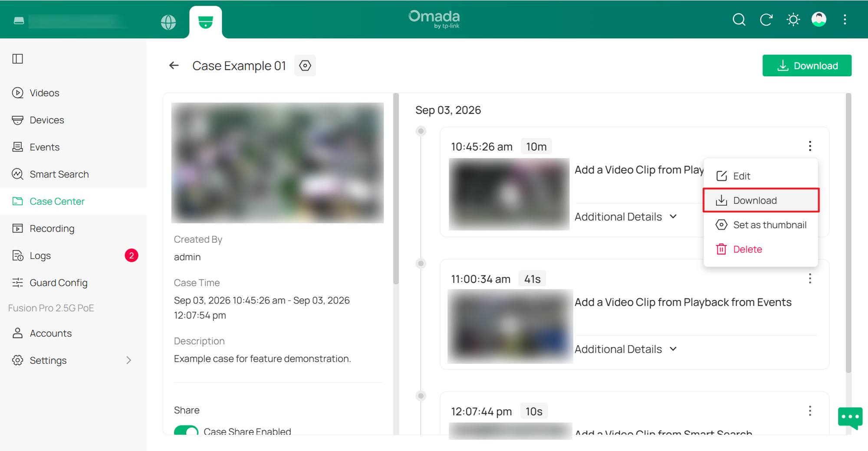Open options for the 12:07:44 pm clip
Screen dimensions: 868x451
click(x=810, y=411)
